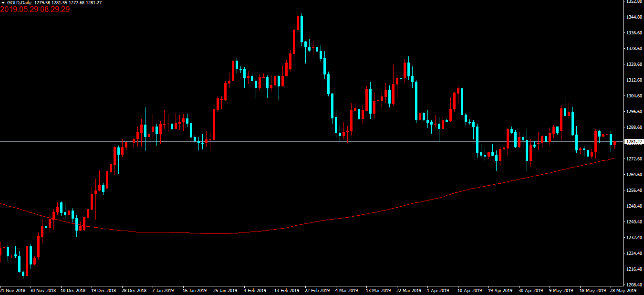Click date label 13 Mar 2019

(x=378, y=290)
